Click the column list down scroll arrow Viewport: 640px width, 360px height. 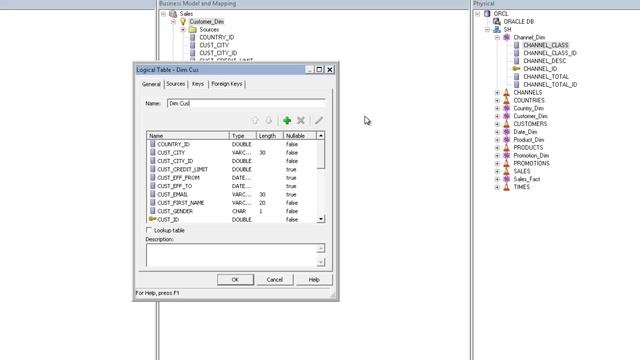(321, 219)
